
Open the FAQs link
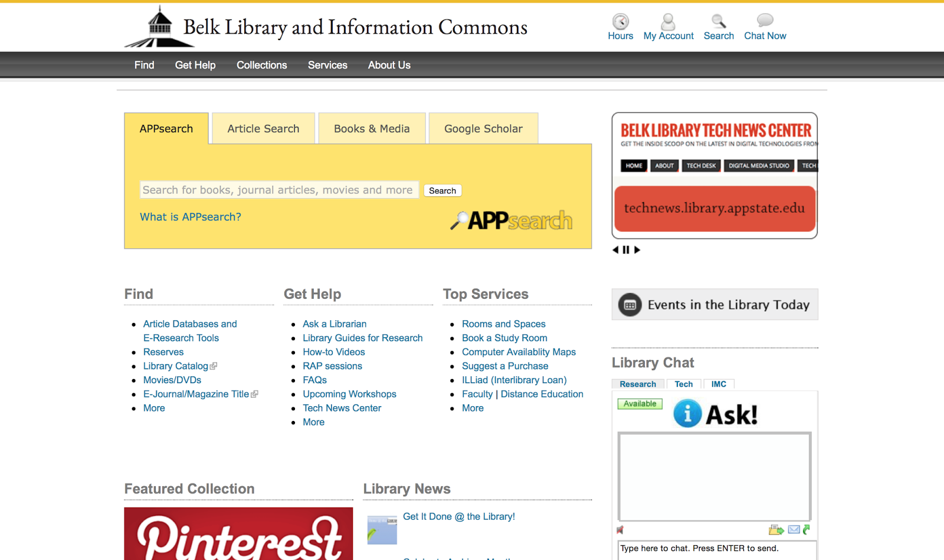(x=315, y=380)
